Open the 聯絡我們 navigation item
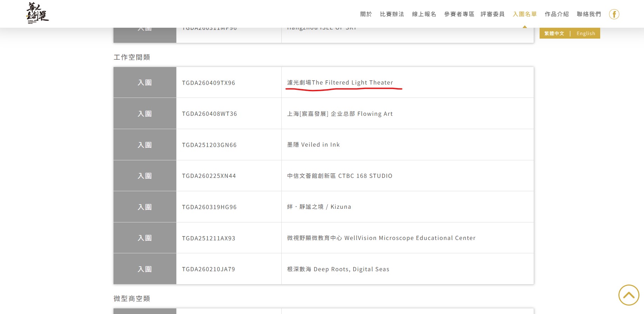 pos(589,14)
